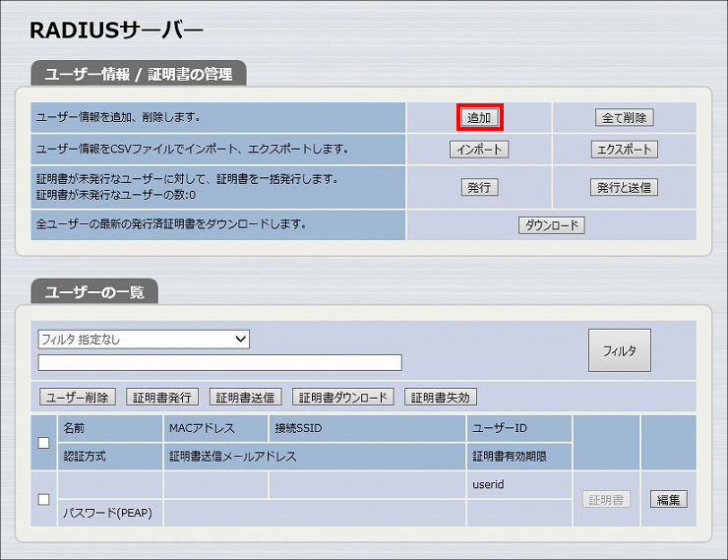The height and width of the screenshot is (560, 728).
Task: Click the RADIUSサーバー page title
Action: 116,31
